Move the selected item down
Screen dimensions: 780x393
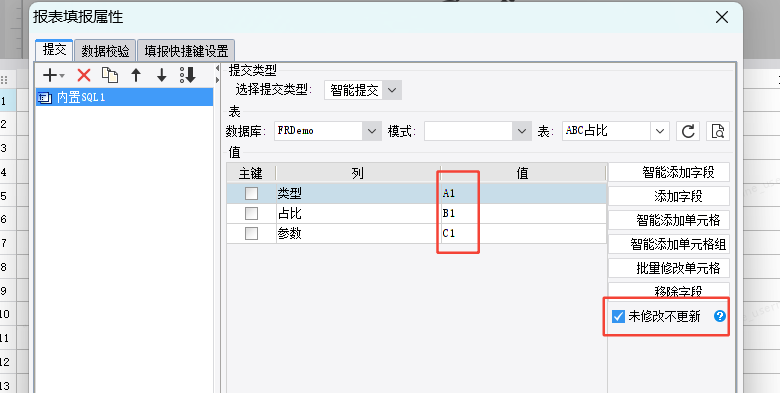[x=162, y=76]
